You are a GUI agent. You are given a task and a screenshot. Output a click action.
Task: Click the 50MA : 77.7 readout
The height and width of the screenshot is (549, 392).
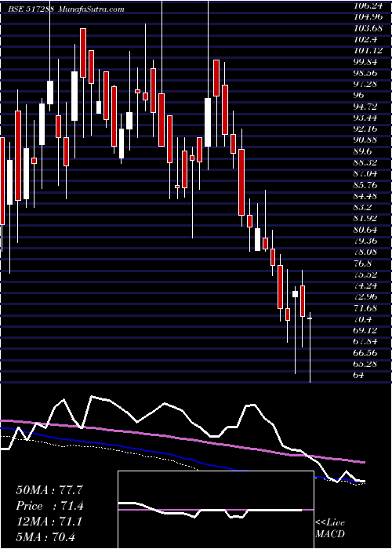coord(49,490)
